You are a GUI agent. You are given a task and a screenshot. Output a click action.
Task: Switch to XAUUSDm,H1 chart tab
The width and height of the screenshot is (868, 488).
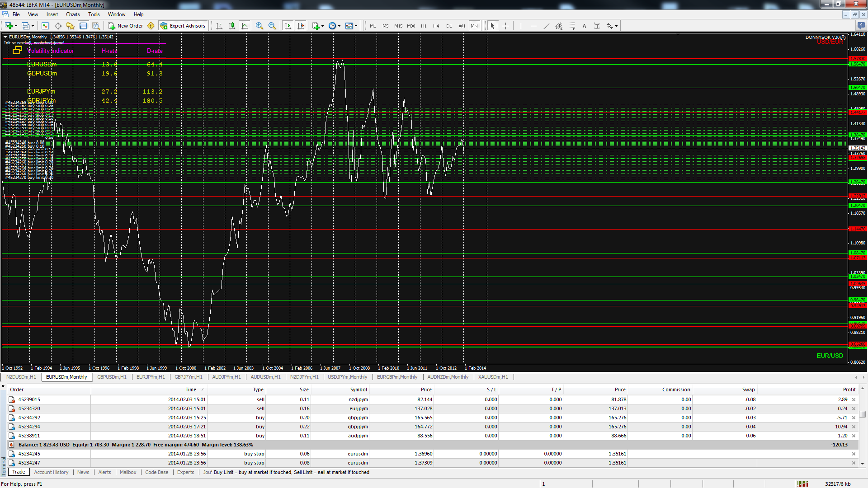(x=493, y=377)
